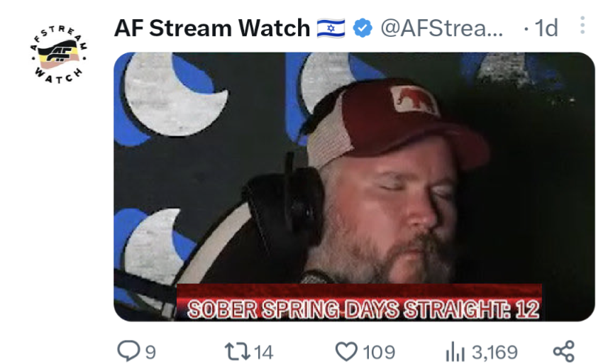Click the repost count showing 14
Screen dimensions: 613x364
click(263, 352)
